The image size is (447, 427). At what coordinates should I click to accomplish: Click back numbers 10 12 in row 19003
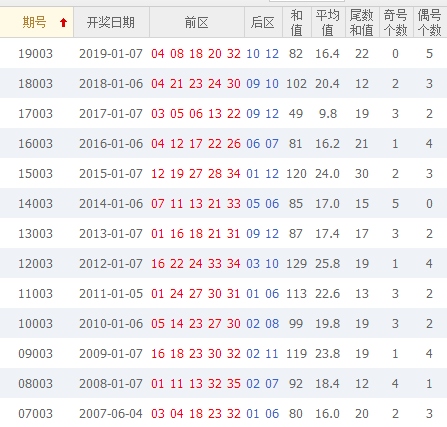(263, 54)
